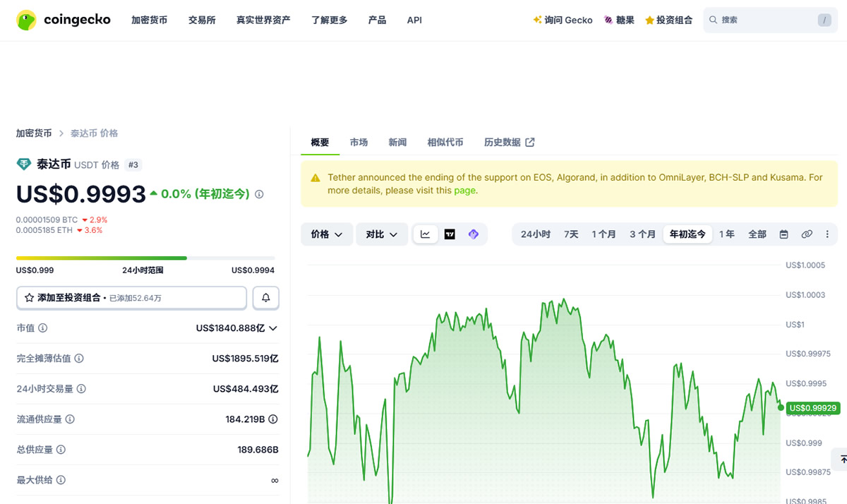
Task: Open the 价格 chart type dropdown
Action: pos(327,234)
